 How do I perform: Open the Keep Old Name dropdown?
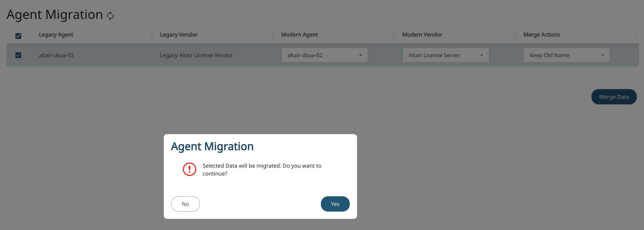click(566, 55)
